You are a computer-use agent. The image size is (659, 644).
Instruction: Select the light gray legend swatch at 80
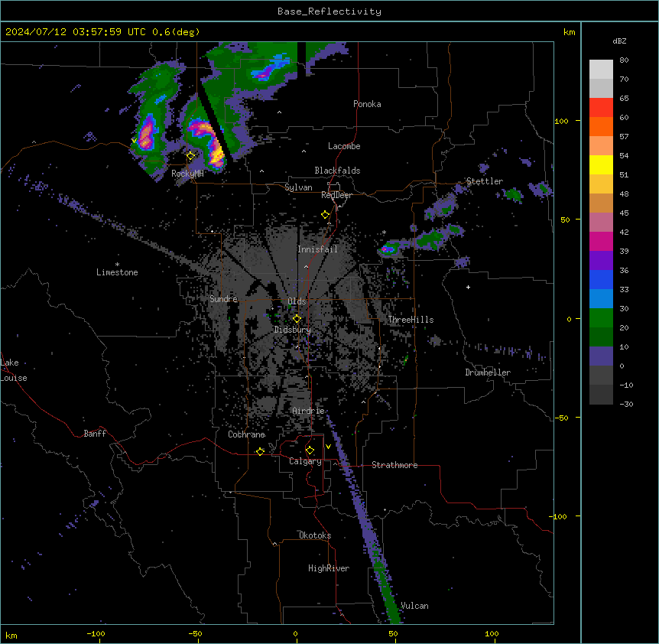[601, 70]
